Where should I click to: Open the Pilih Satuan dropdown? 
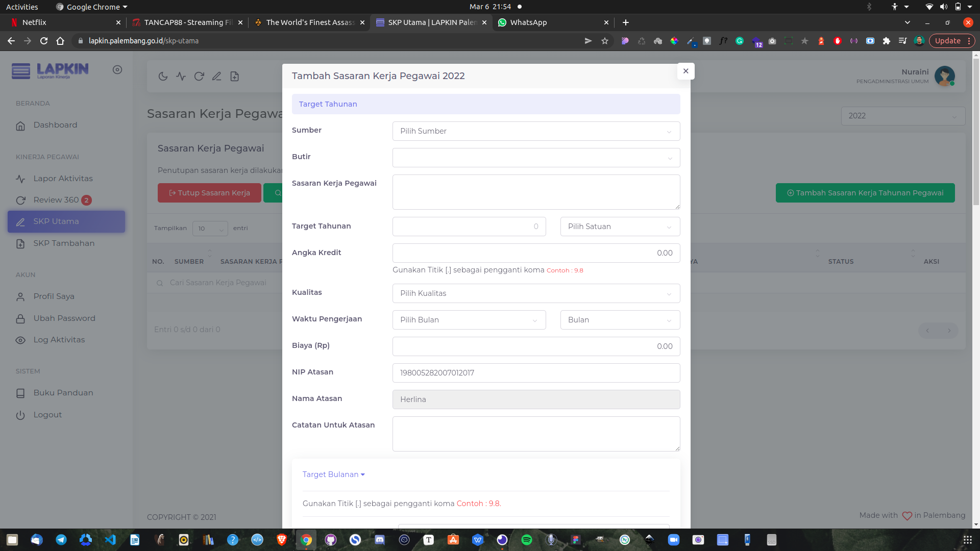click(620, 227)
